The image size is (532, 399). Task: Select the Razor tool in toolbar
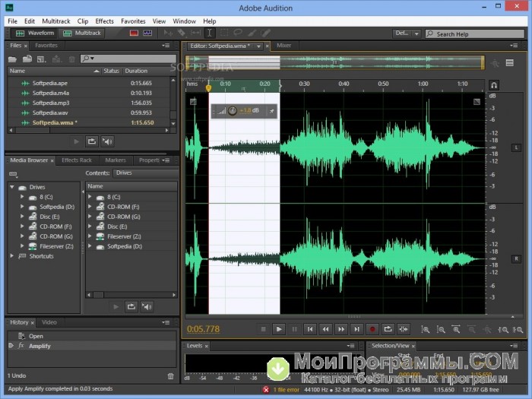click(182, 33)
